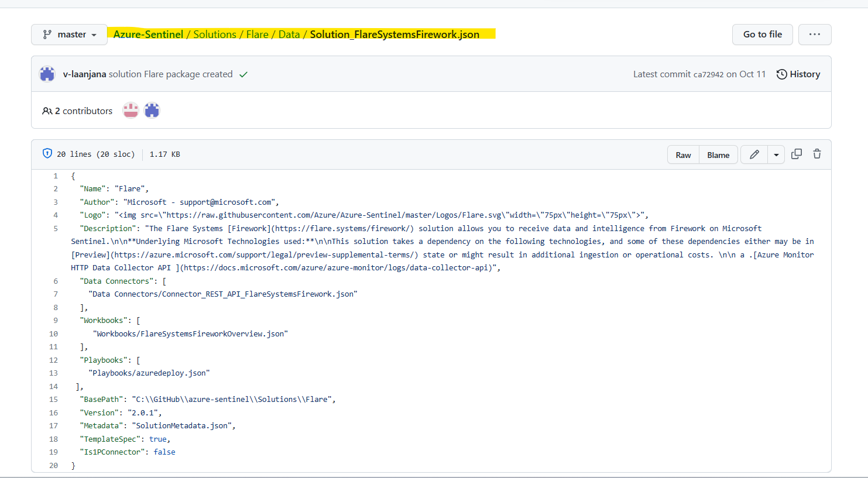Click the "Version": "2.0.1" line
Image resolution: width=868 pixels, height=478 pixels.
(121, 412)
